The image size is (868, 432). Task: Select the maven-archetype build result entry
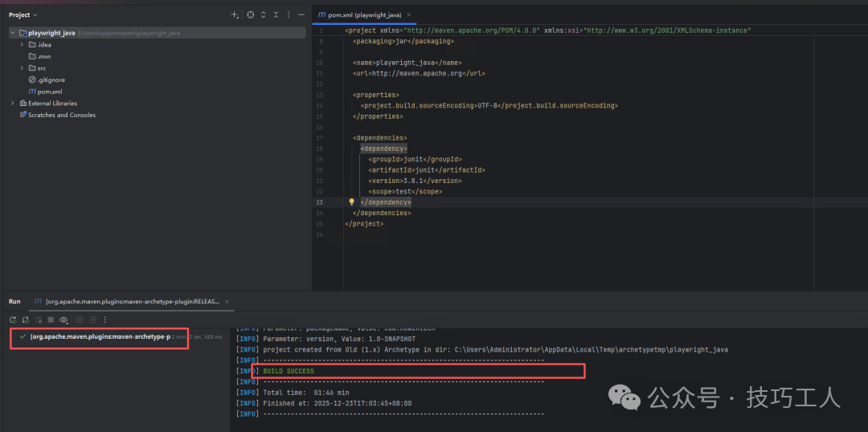point(99,336)
